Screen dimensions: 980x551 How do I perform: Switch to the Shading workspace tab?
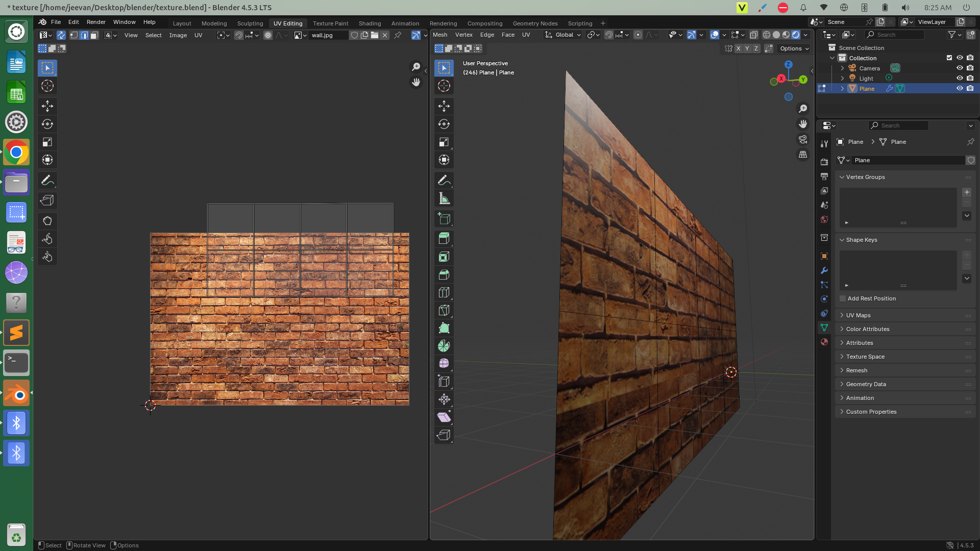(370, 23)
